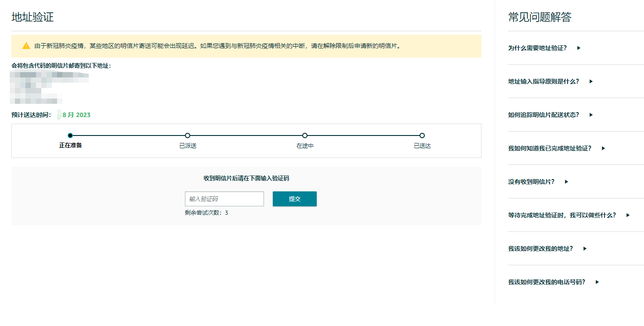This screenshot has width=644, height=326.
Task: Click the 8 月 2023 estimated delivery date
Action: pos(76,115)
